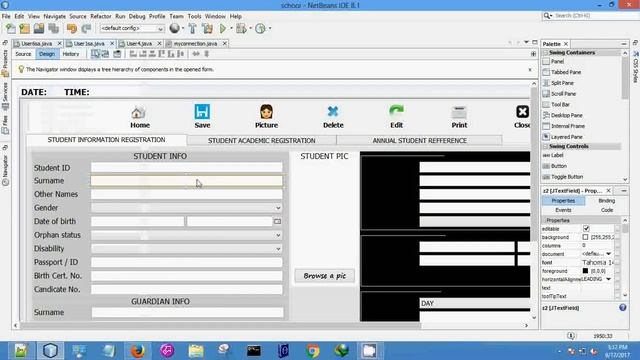Click the Preview Design icon
This screenshot has width=640, height=360.
click(117, 54)
